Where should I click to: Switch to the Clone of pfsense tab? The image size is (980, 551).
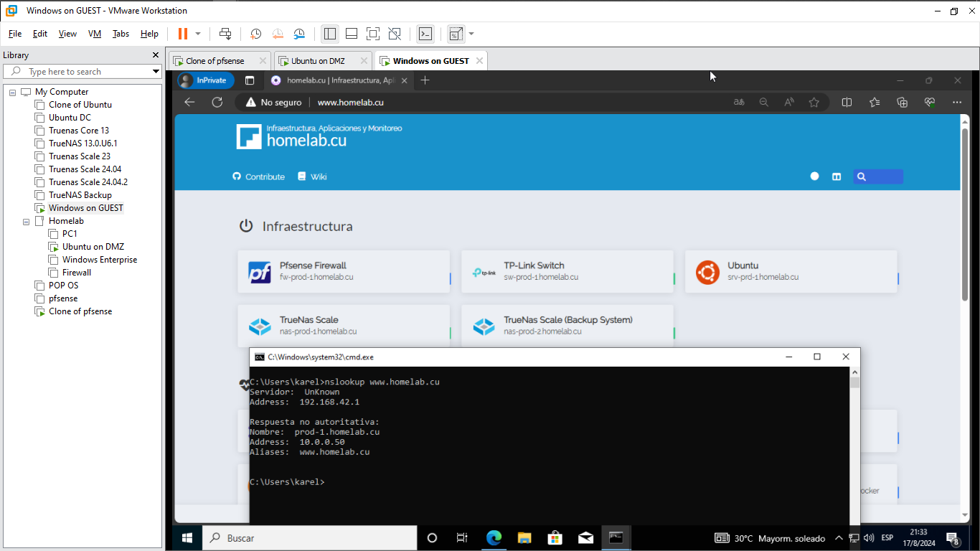[x=215, y=61]
